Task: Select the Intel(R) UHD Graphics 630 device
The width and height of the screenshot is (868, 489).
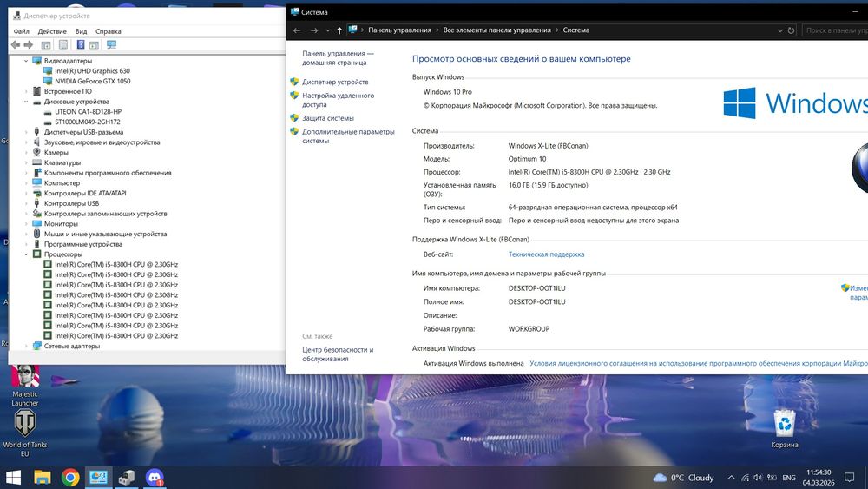Action: point(92,71)
